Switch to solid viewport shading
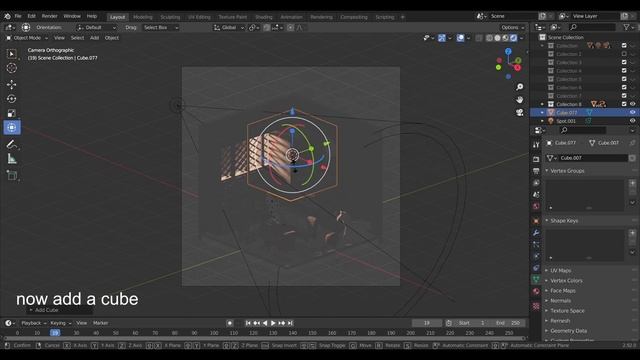 pyautogui.click(x=497, y=38)
